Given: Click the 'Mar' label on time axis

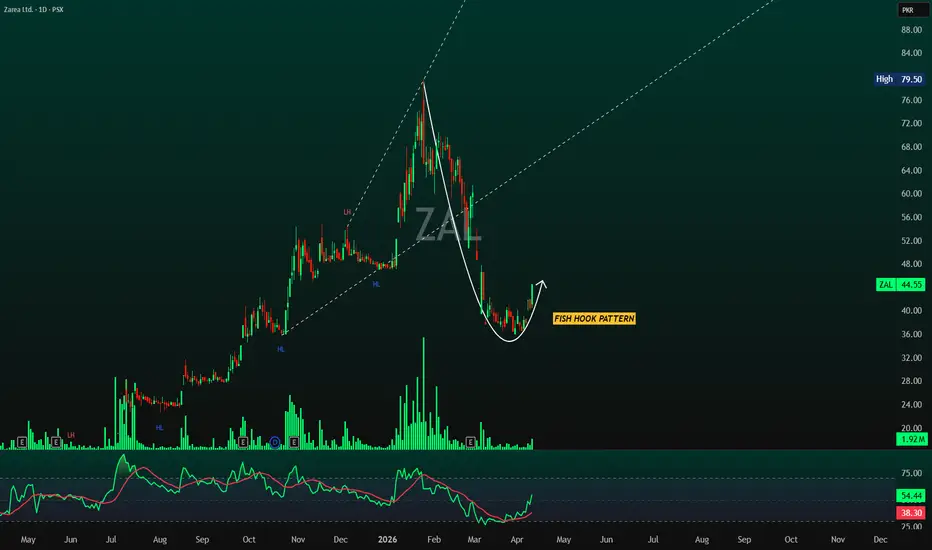Looking at the screenshot, I should pyautogui.click(x=474, y=539).
